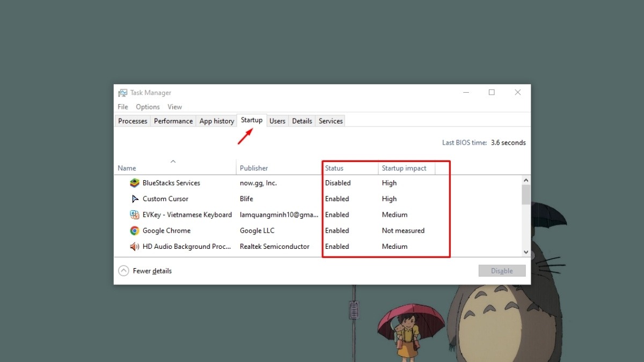Click the Realtek Semiconductor publisher cell
This screenshot has width=644, height=362.
[275, 247]
